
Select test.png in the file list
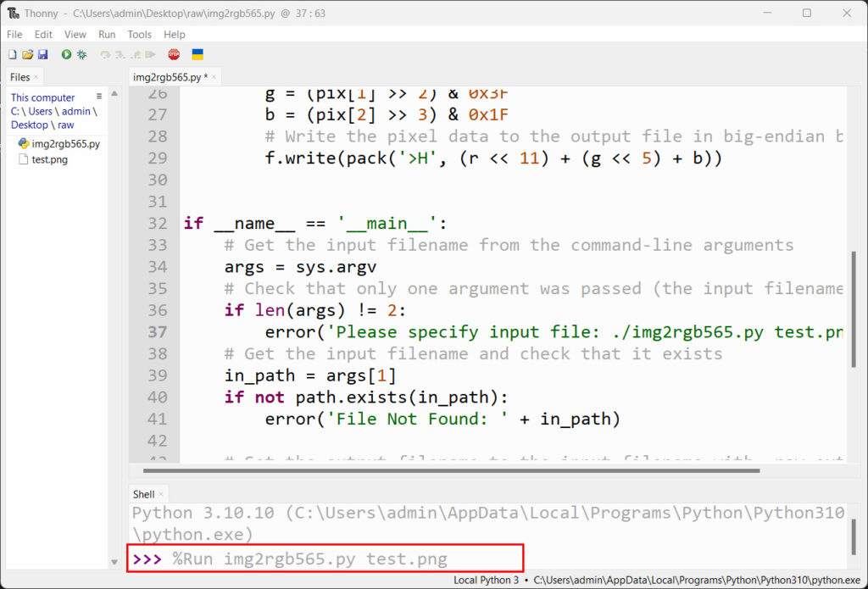(49, 159)
